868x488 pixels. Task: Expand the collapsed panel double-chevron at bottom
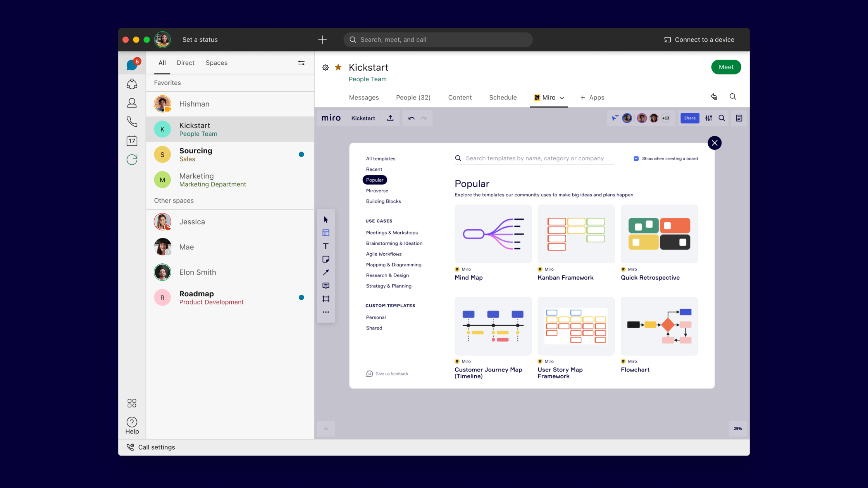pyautogui.click(x=326, y=428)
